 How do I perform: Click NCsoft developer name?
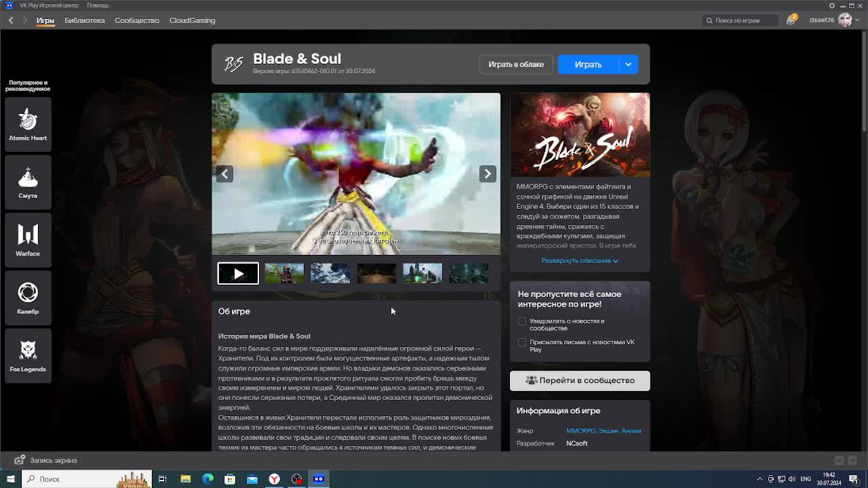[x=577, y=444]
